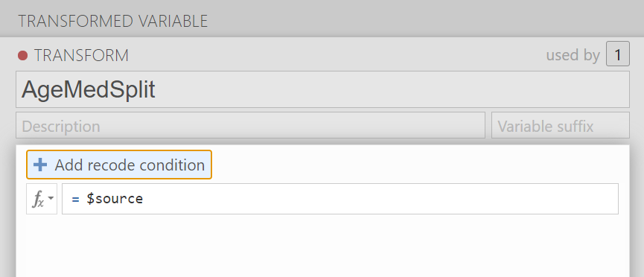This screenshot has height=277, width=644.
Task: Edit the AgeMedSplit name field
Action: click(x=322, y=89)
